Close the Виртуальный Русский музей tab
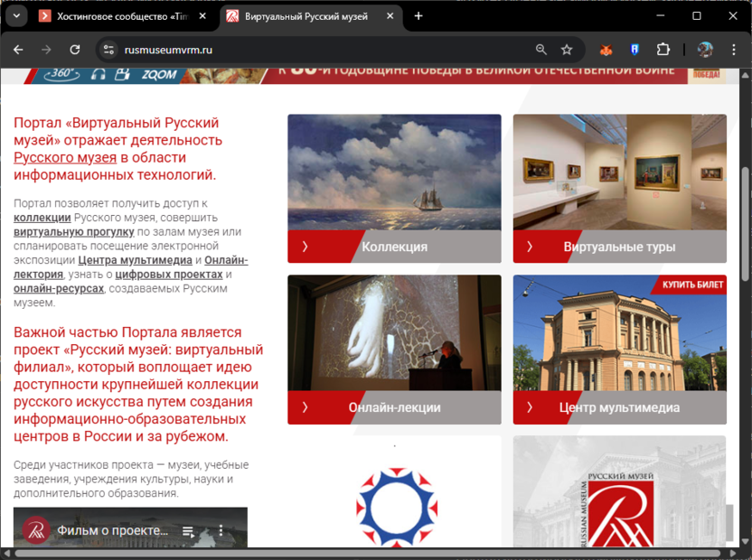The image size is (752, 560). (390, 16)
